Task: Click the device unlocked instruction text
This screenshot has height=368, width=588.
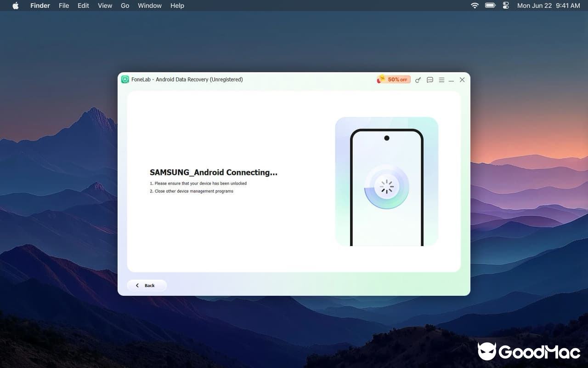Action: 198,184
